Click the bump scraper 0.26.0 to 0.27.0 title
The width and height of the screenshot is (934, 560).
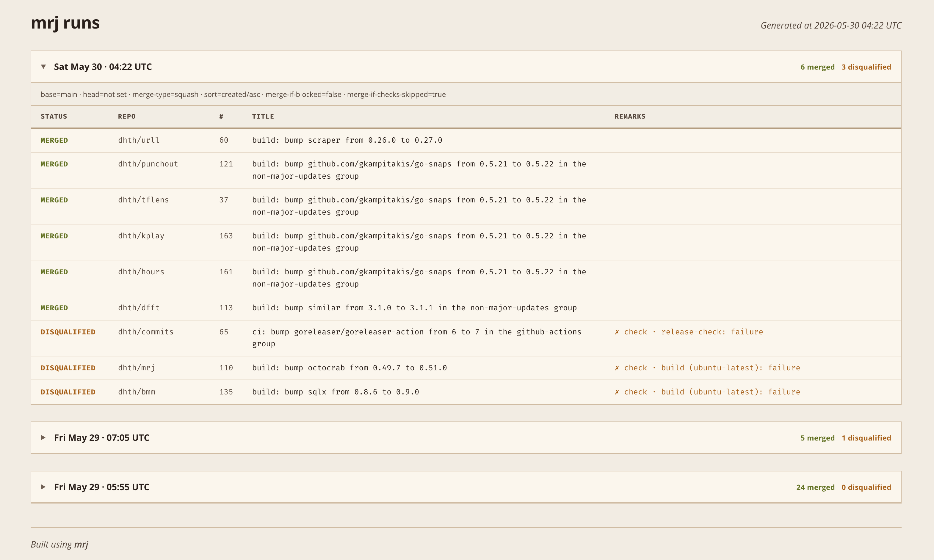point(347,140)
